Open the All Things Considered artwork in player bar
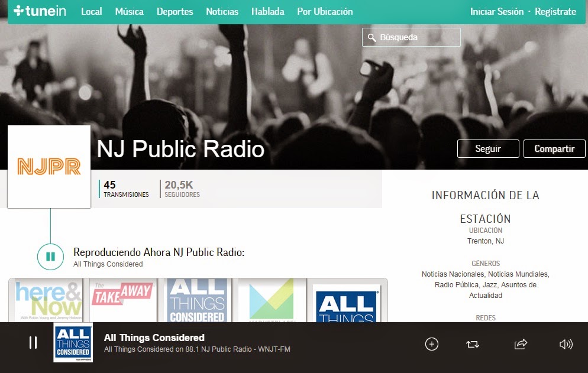 coord(73,343)
